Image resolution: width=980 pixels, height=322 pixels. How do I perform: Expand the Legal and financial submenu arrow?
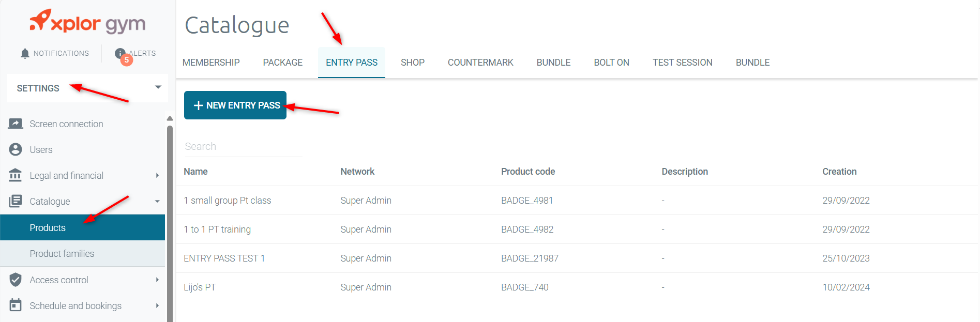pos(157,176)
